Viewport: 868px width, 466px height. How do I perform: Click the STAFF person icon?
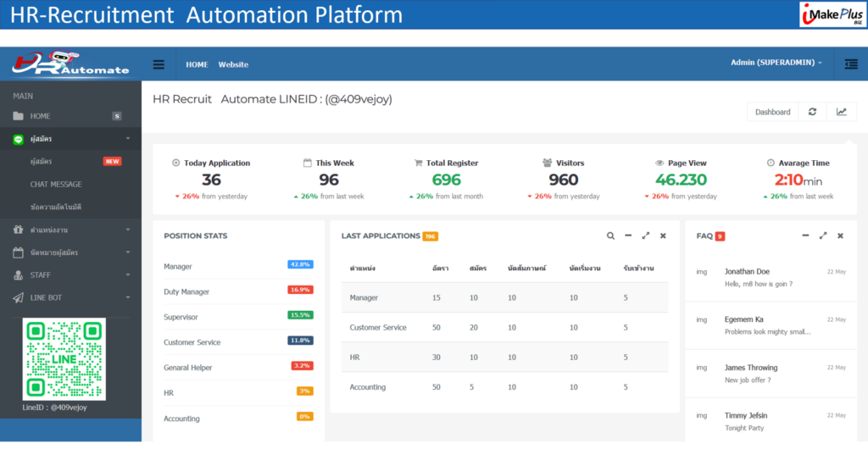pyautogui.click(x=19, y=275)
